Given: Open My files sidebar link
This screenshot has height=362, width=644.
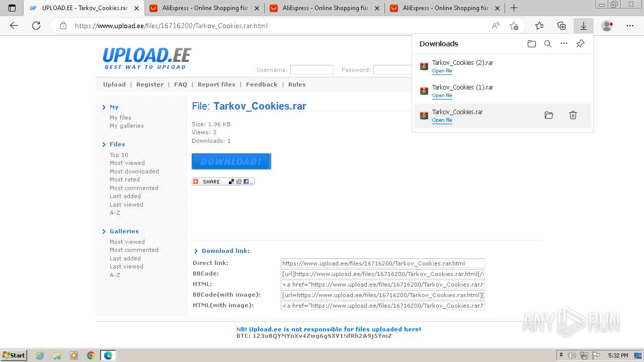Looking at the screenshot, I should coord(120,118).
